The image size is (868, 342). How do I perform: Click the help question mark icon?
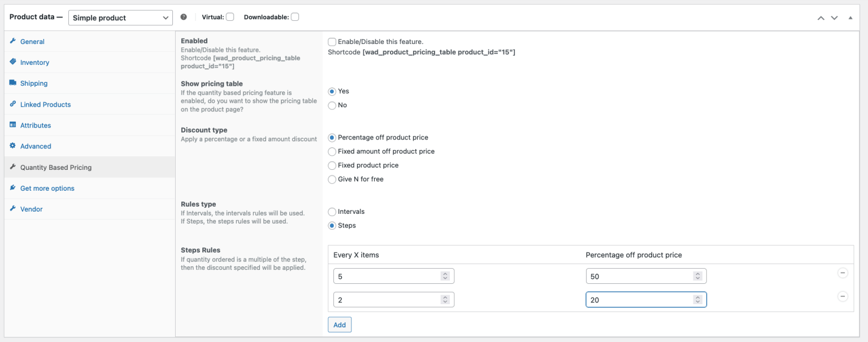tap(183, 17)
